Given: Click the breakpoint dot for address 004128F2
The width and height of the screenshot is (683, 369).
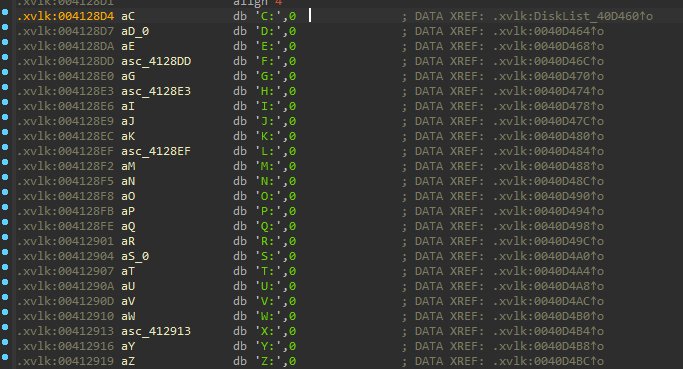Looking at the screenshot, I should [5, 162].
